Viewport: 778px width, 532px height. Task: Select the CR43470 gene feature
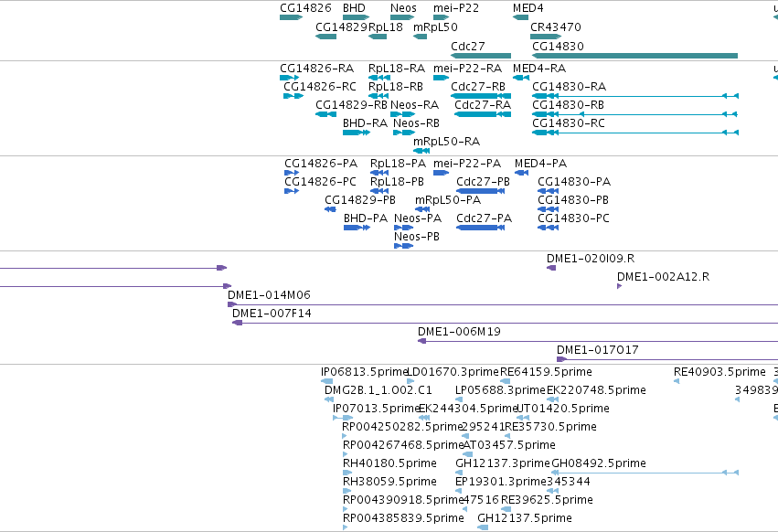[x=546, y=37]
